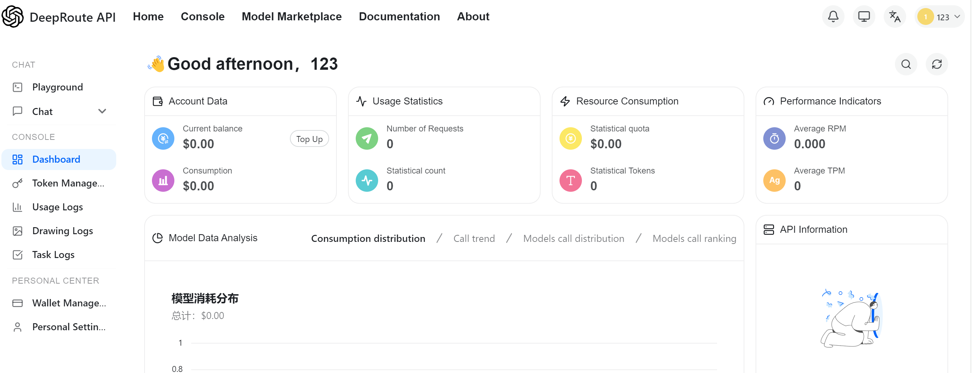The height and width of the screenshot is (373, 980).
Task: Click the Performance Indicators gauge icon
Action: [769, 101]
